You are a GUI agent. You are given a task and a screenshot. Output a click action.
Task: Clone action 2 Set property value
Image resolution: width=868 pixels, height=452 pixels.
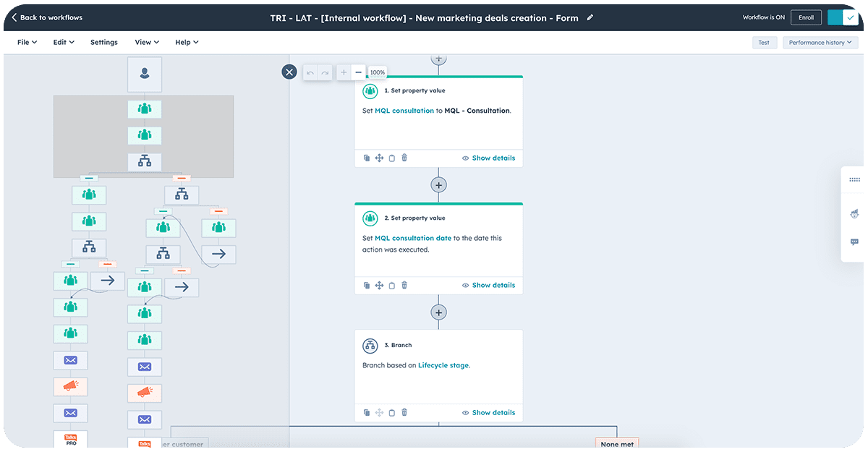(367, 285)
